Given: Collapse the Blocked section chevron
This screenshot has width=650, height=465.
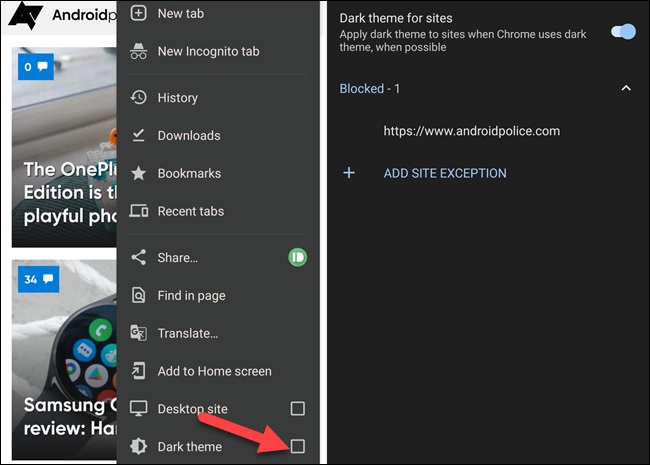Looking at the screenshot, I should (626, 89).
